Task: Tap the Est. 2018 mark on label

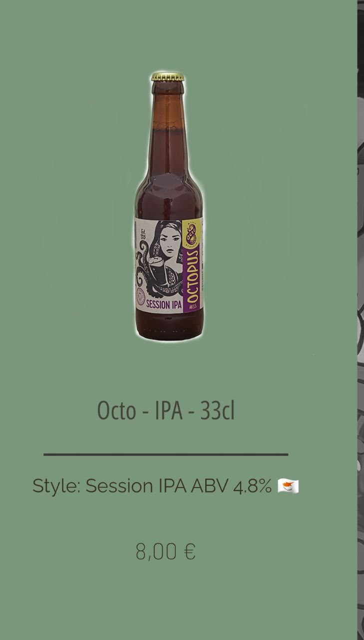Action: click(x=143, y=234)
